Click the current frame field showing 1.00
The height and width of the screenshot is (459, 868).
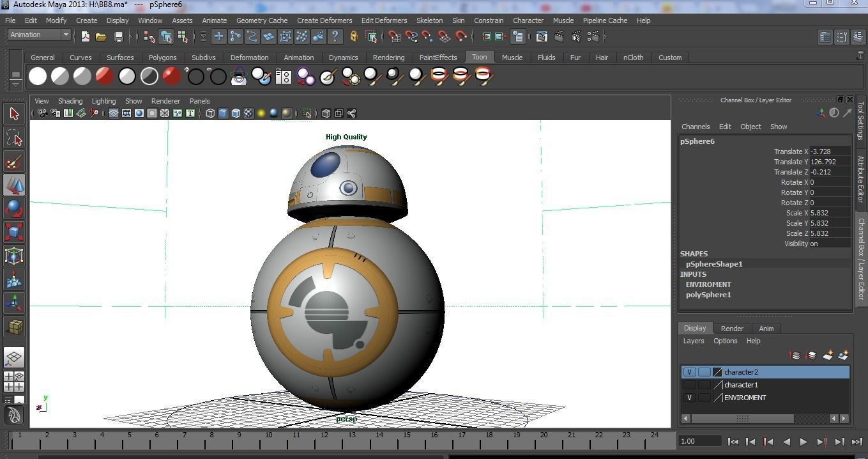[x=700, y=441]
